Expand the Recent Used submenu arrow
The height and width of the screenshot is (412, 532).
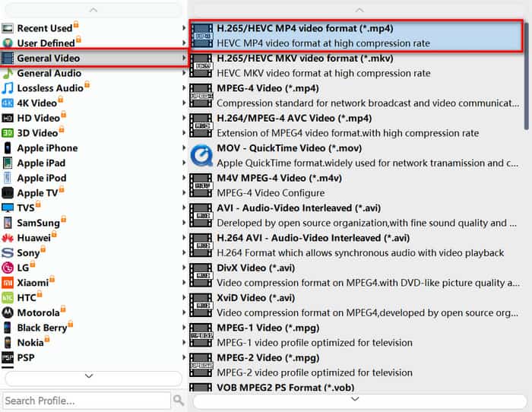click(184, 28)
